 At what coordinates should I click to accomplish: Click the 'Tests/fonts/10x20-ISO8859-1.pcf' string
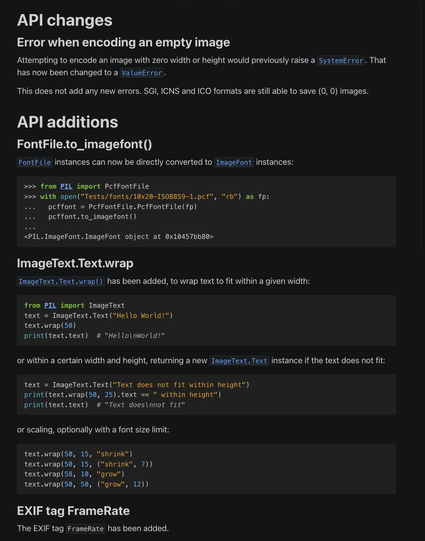coord(147,197)
